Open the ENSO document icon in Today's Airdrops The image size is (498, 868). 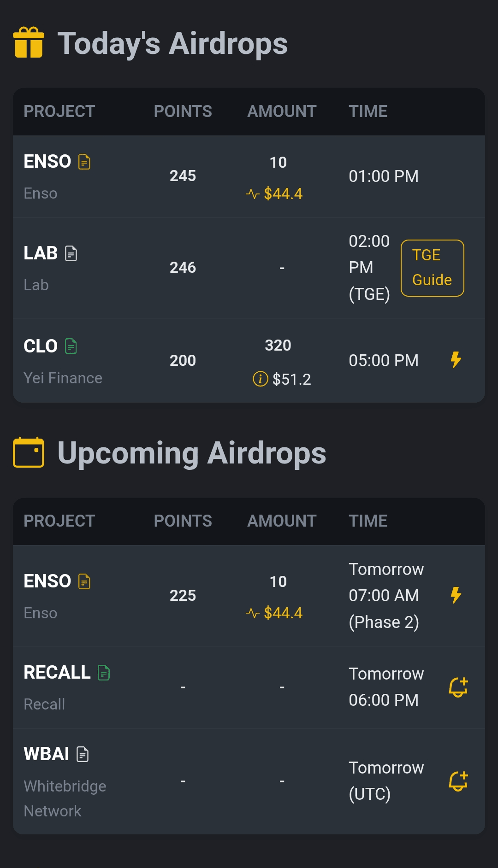(x=84, y=162)
